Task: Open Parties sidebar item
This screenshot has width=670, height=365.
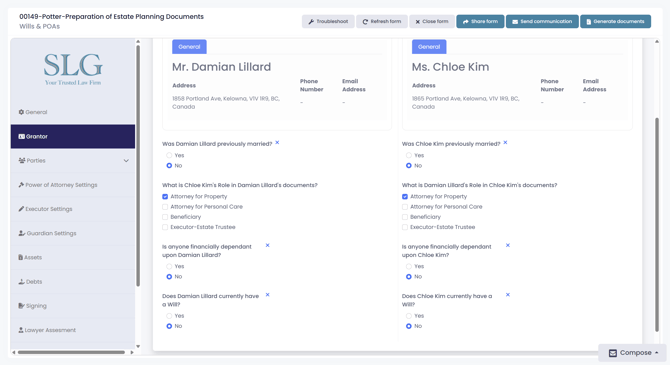Action: pos(73,161)
